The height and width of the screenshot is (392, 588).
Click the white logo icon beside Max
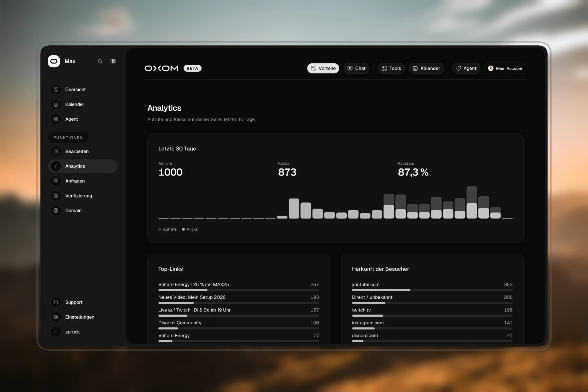(x=54, y=61)
